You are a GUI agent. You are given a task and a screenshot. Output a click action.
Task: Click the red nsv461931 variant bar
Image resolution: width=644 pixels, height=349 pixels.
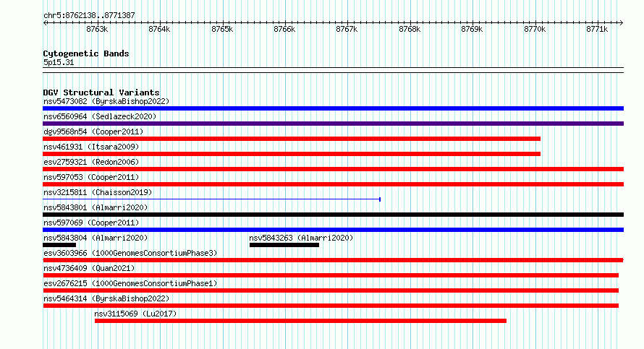[x=292, y=154]
